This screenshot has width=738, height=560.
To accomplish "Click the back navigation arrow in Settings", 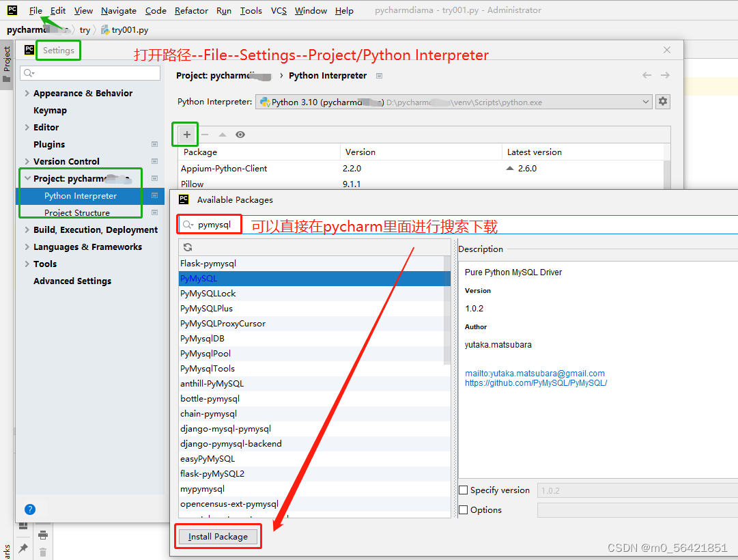I will tap(647, 75).
